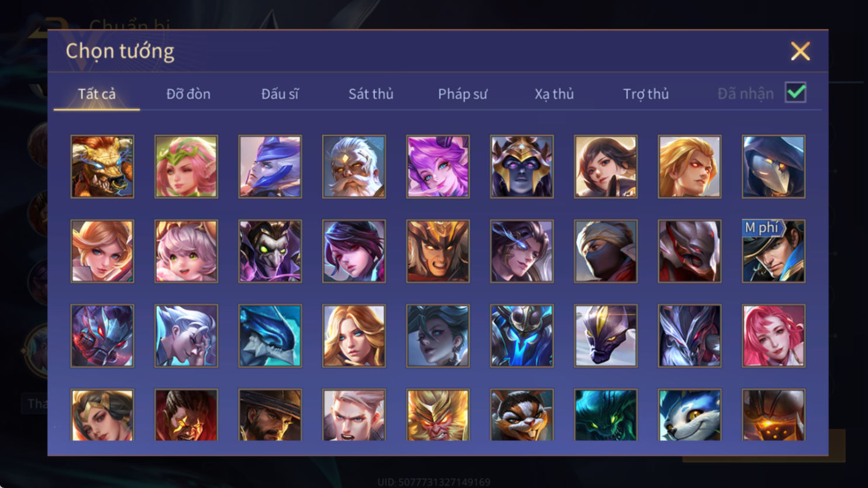Show heroes under Pháp sư tab

coord(463,94)
